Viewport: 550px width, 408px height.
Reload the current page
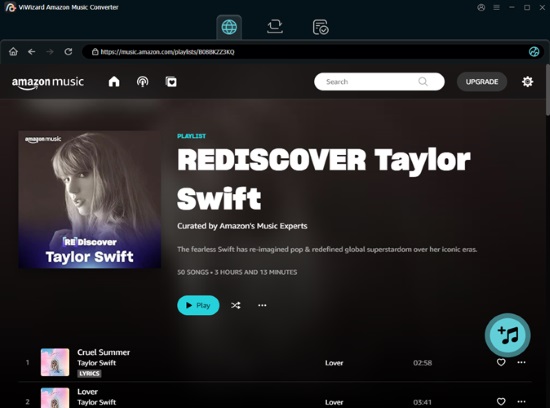coord(68,52)
